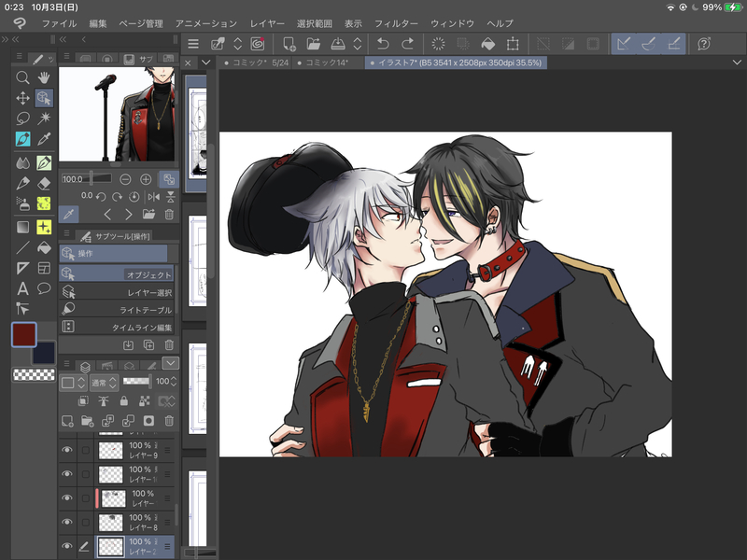The image size is (747, 560).
Task: Open the main hamburger menu in command bar
Action: coord(193,44)
